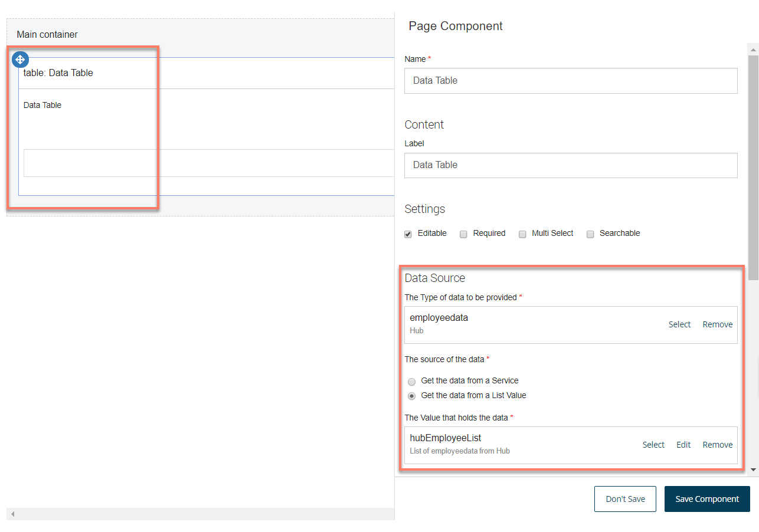Click Select beside hubEmployeeList
Image resolution: width=759 pixels, height=532 pixels.
click(653, 444)
